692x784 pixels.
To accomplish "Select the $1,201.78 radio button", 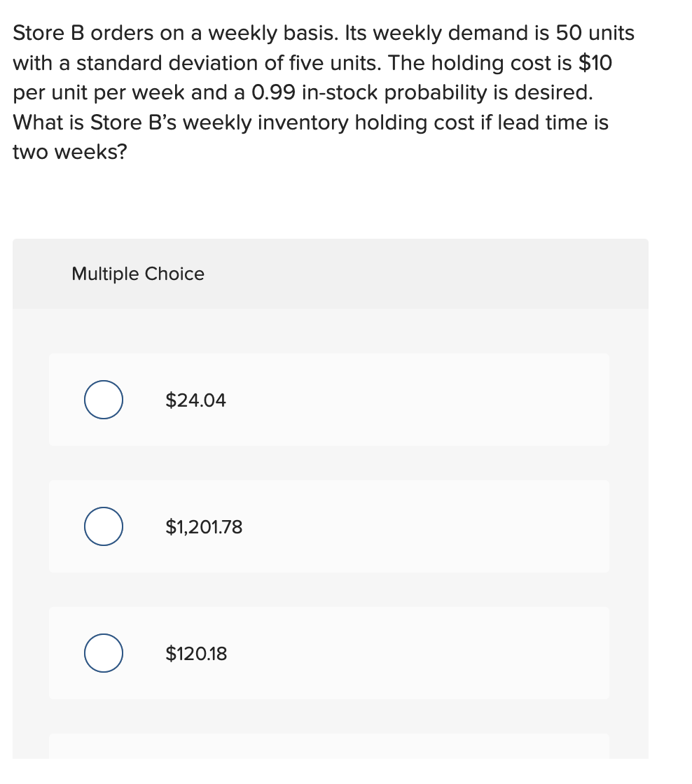I will pyautogui.click(x=104, y=526).
